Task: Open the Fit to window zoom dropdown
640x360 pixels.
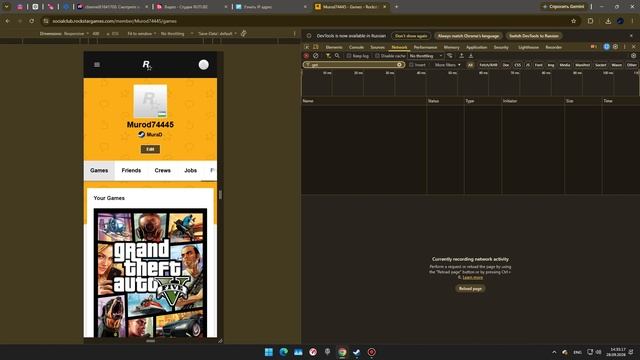Action: [142, 33]
